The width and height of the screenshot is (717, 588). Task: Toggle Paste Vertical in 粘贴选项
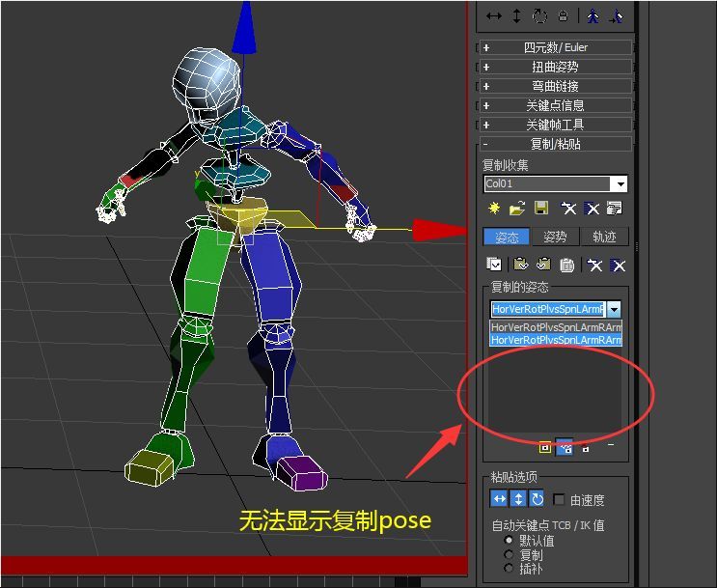click(x=518, y=499)
